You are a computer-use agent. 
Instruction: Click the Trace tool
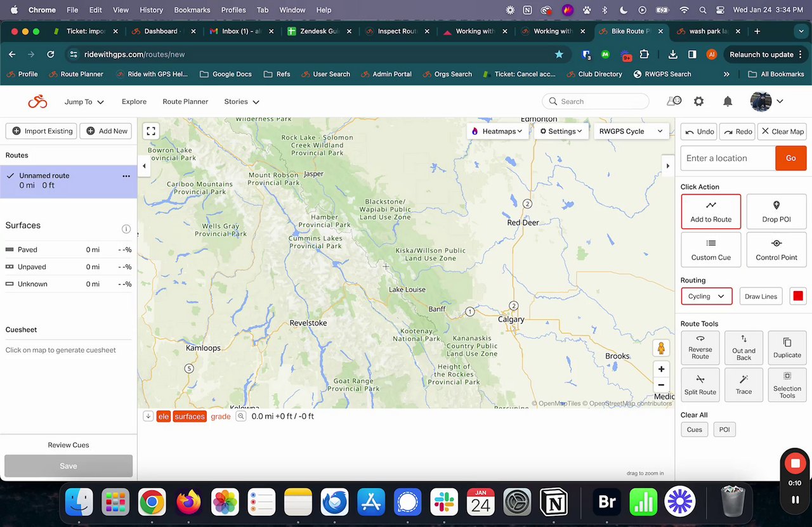point(743,384)
